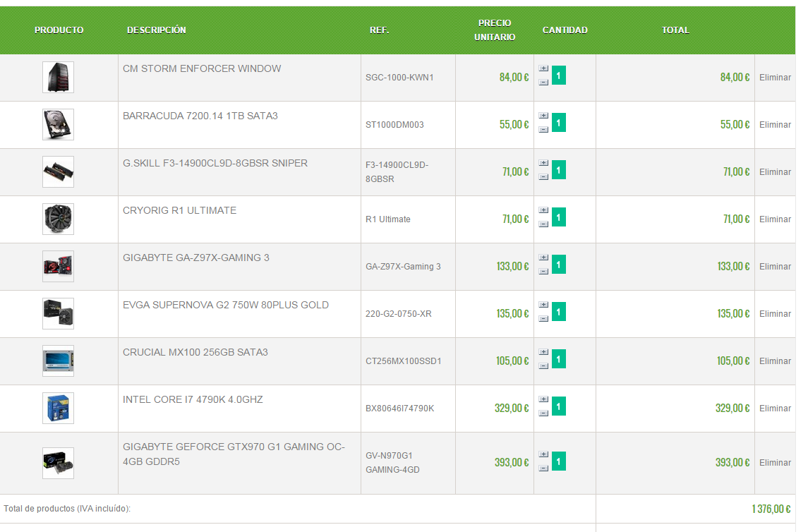Edit quantity field of Crucial MX100 SSD
Image resolution: width=808 pixels, height=532 pixels.
[x=559, y=359]
